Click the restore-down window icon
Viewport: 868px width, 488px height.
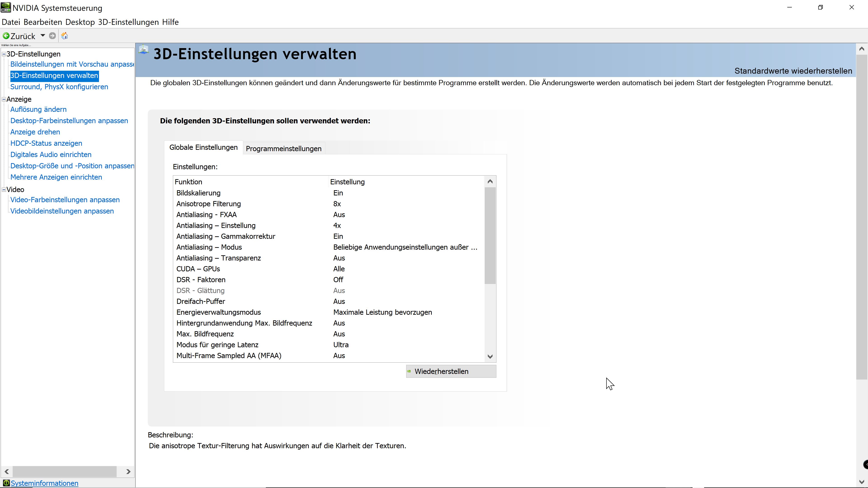821,7
